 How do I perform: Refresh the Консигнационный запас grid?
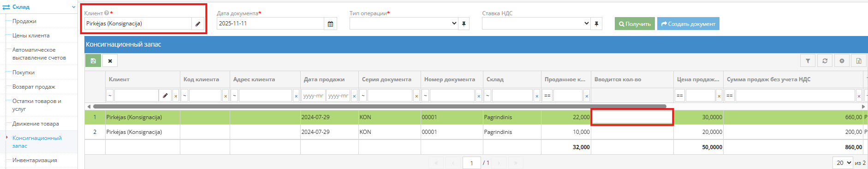[x=825, y=60]
